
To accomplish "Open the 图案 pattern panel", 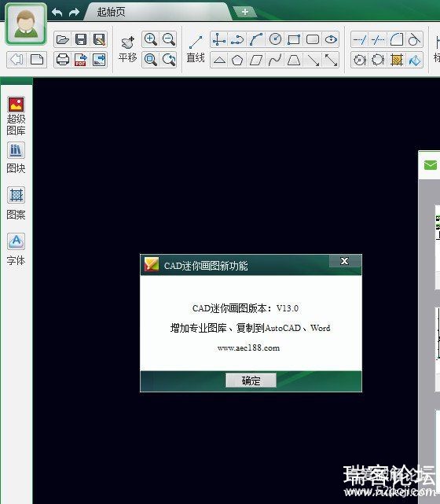I will [x=16, y=203].
